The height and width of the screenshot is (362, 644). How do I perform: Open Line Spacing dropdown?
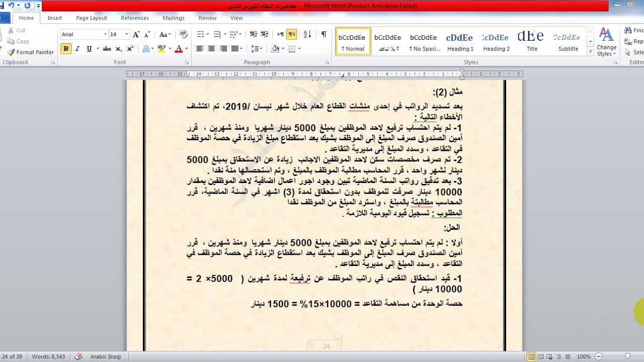(x=257, y=49)
